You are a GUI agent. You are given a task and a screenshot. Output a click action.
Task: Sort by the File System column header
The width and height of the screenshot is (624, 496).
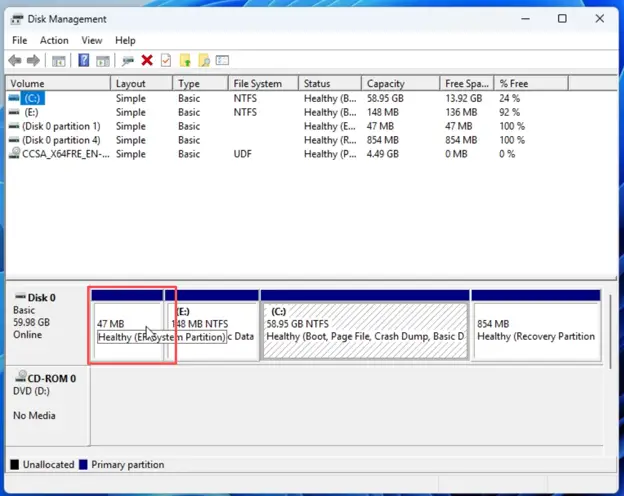pos(263,84)
